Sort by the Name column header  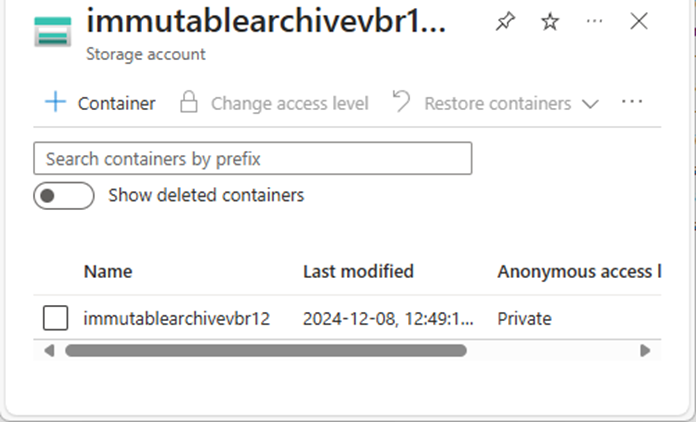(108, 272)
